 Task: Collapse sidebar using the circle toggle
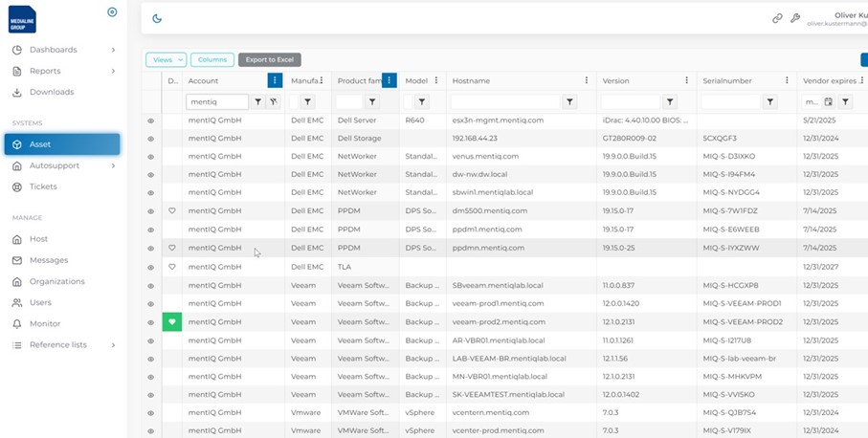pos(112,12)
